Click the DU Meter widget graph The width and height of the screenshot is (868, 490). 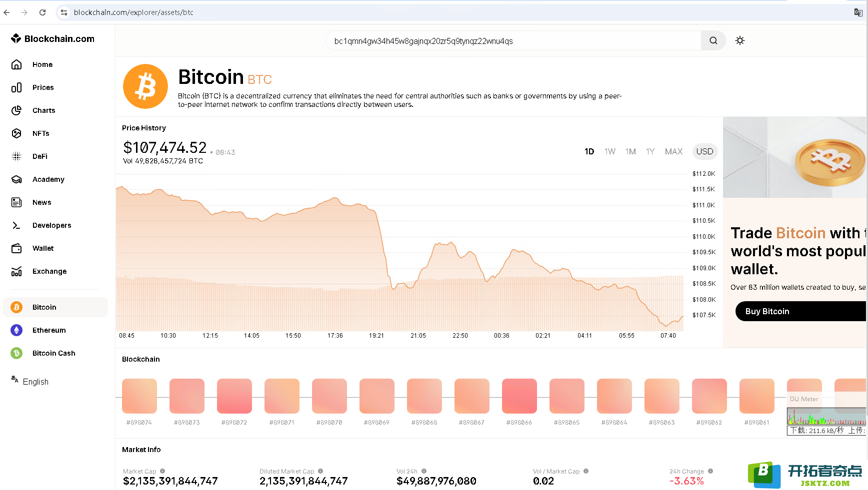click(x=827, y=416)
